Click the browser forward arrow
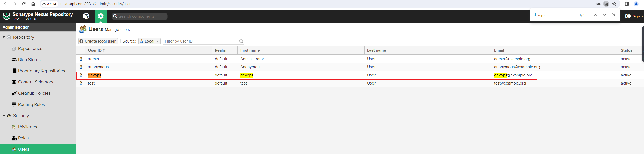The height and width of the screenshot is (154, 644). [x=15, y=4]
